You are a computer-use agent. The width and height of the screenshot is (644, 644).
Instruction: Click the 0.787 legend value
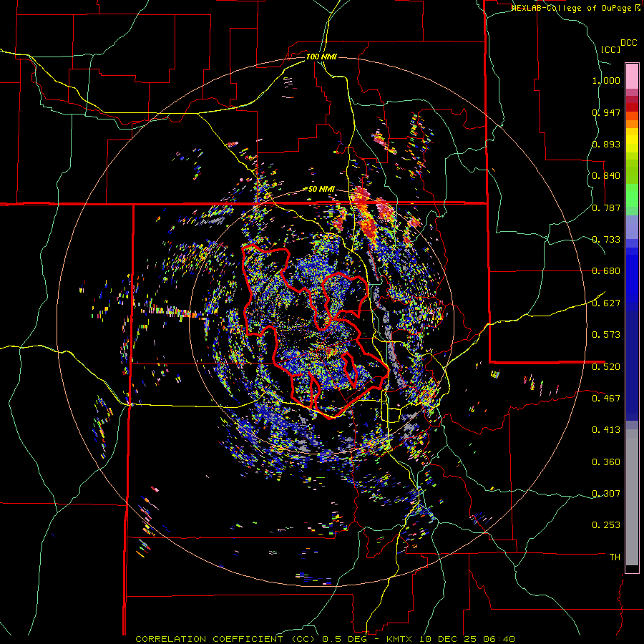(x=606, y=208)
